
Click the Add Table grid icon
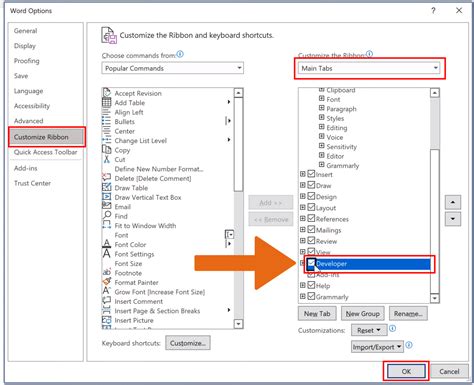[106, 102]
